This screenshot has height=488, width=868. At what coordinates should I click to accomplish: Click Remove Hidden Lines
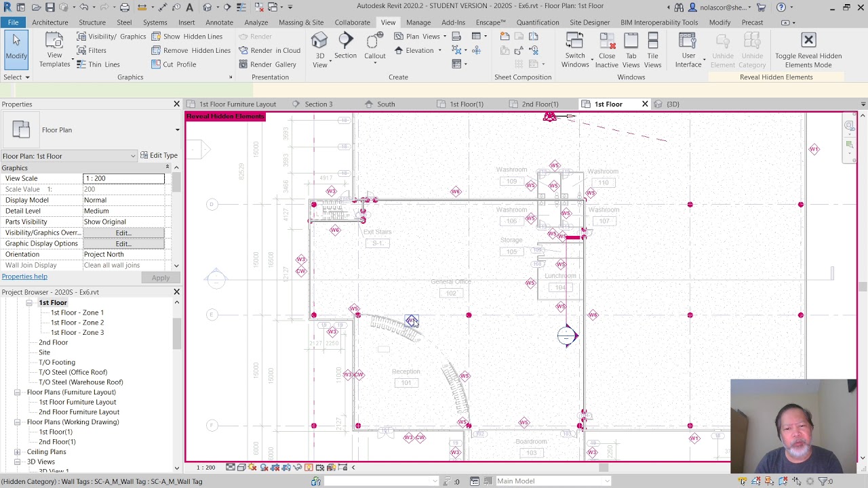191,50
